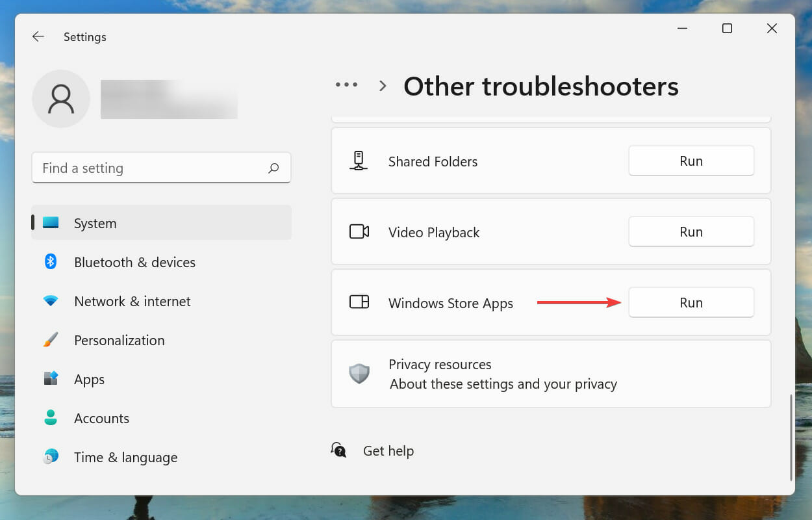Click the Personalization brush icon

[x=51, y=340]
